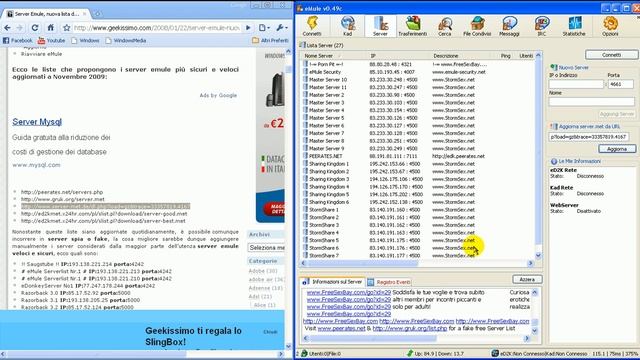Click the Aggiorna button

617,149
